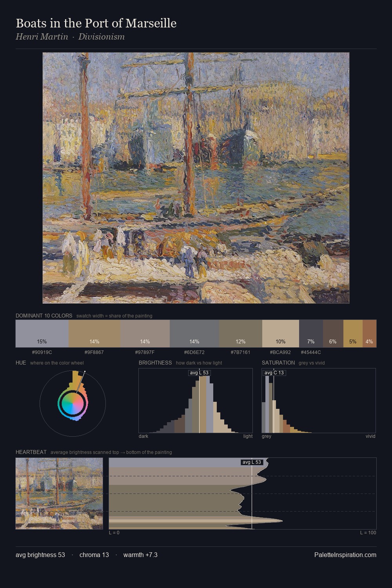392x588 pixels.
Task: Click the 'avg L 53' label in Brightness histogram
Action: pos(199,373)
